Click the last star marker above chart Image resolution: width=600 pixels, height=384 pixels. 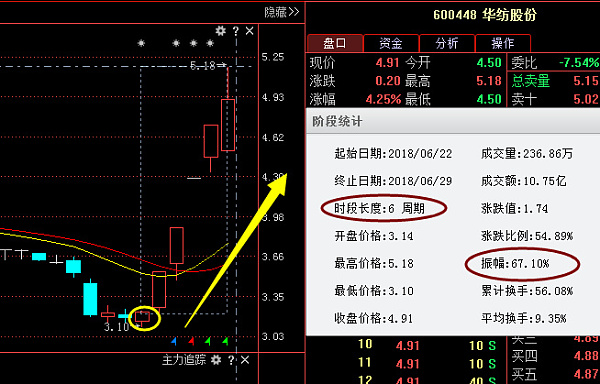click(210, 43)
